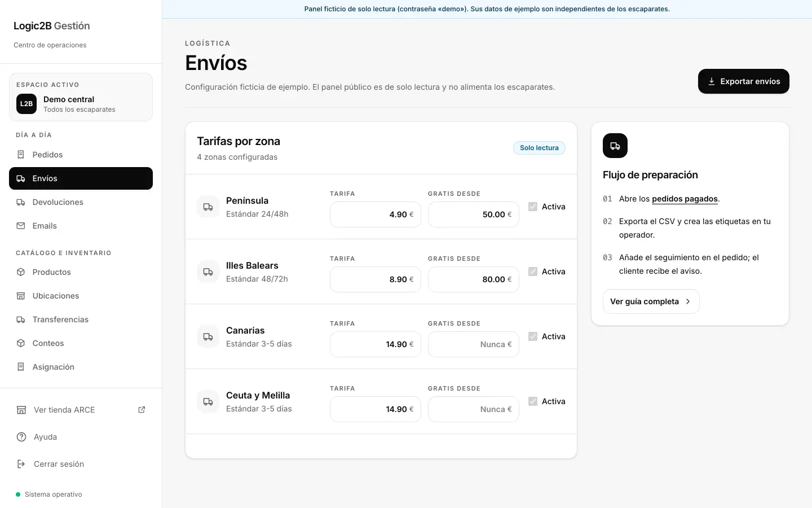Screen dimensions: 812x508
Task: Click the black truck icon above Flujo de preparación
Action: (615, 146)
